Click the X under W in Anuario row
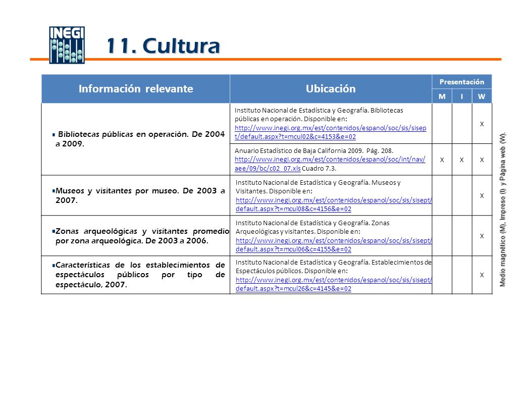532x412 pixels. click(482, 160)
